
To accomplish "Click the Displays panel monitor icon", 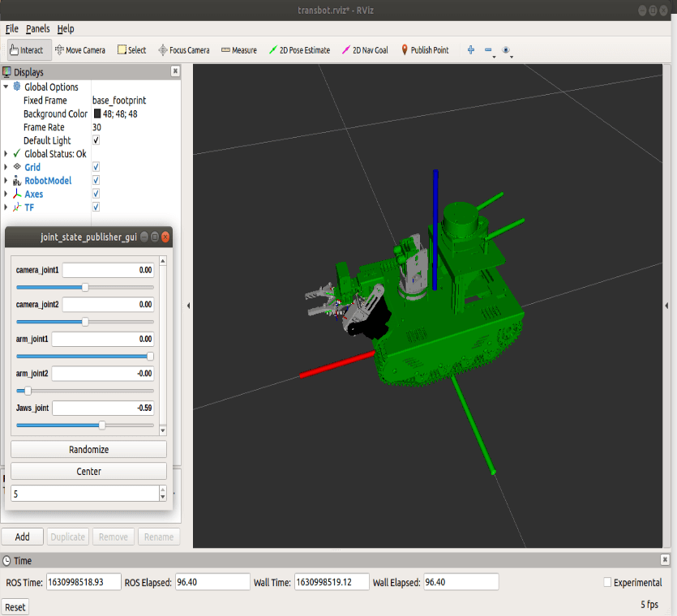I will coord(6,71).
